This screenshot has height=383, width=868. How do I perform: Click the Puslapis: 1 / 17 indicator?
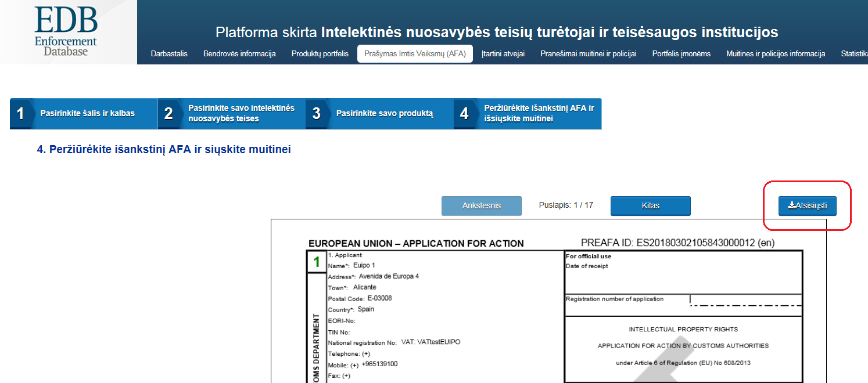point(566,205)
